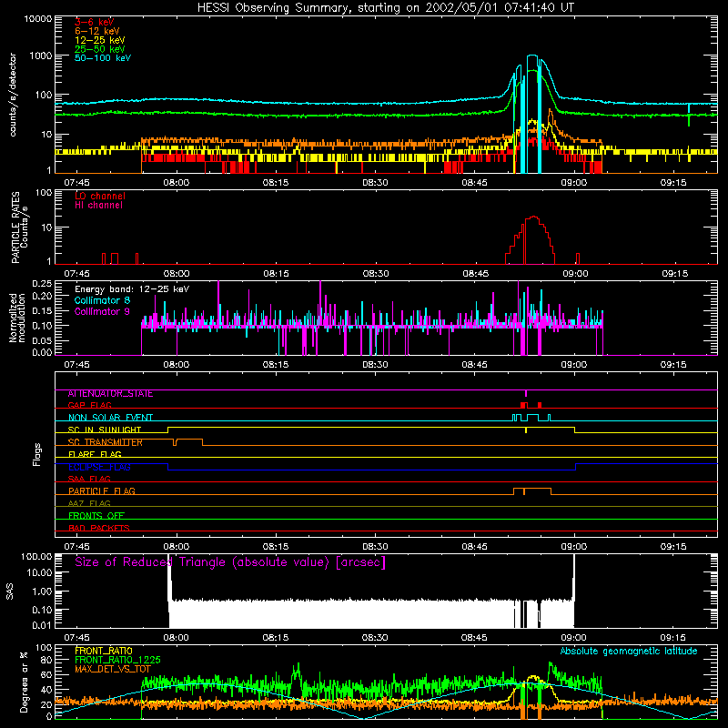Screen dimensions: 728x728
Task: Select the 6-12 keV legend entry
Action: coord(97,31)
